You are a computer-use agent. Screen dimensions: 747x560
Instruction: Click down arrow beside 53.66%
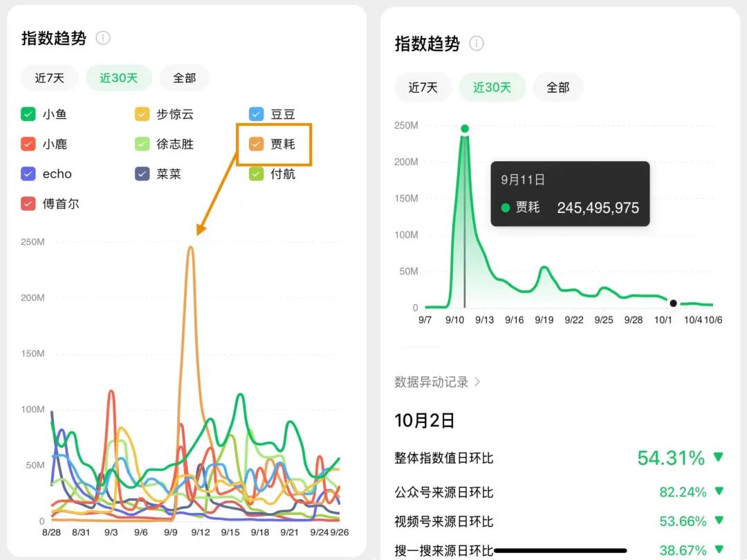(x=719, y=521)
